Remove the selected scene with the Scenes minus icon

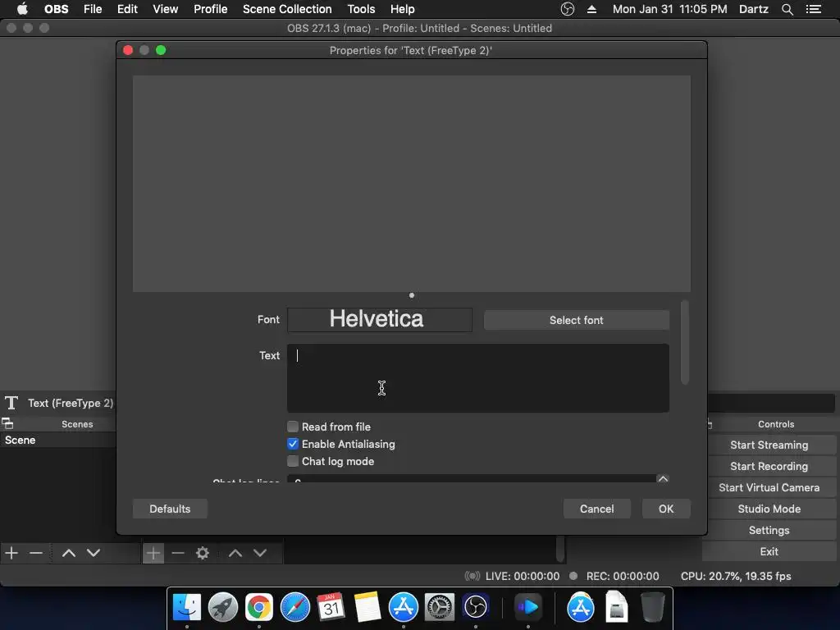36,553
